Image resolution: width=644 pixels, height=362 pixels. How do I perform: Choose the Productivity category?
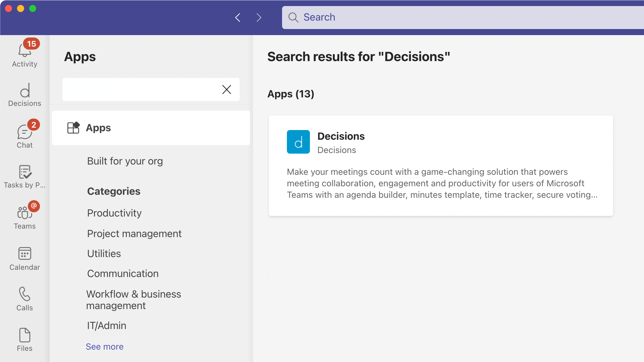point(114,213)
